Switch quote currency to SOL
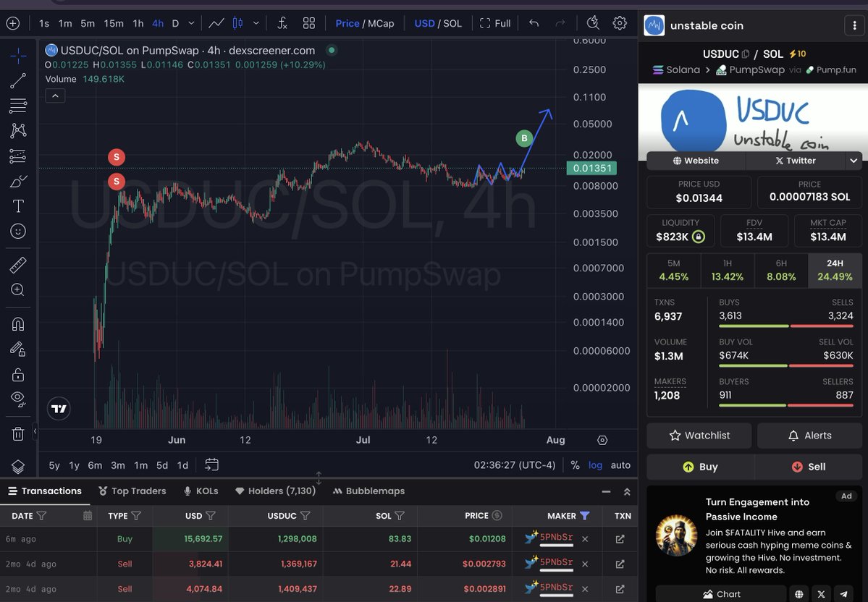Viewport: 868px width, 602px height. click(452, 24)
